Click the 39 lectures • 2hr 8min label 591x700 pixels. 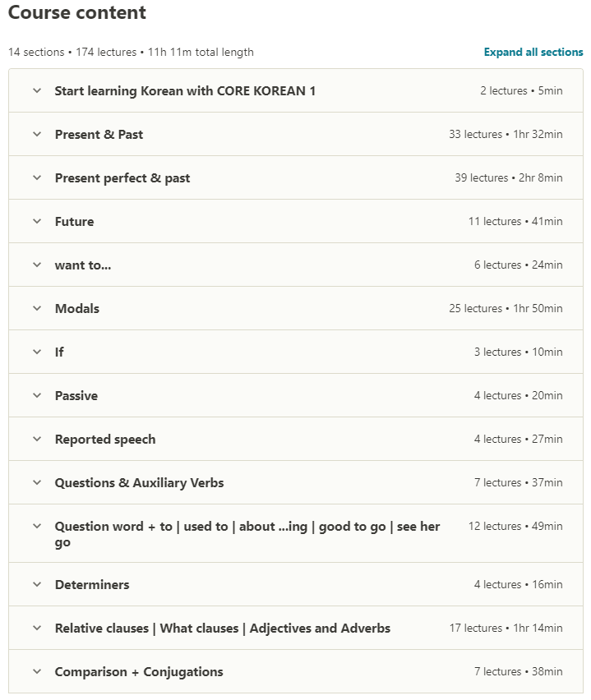tap(508, 178)
